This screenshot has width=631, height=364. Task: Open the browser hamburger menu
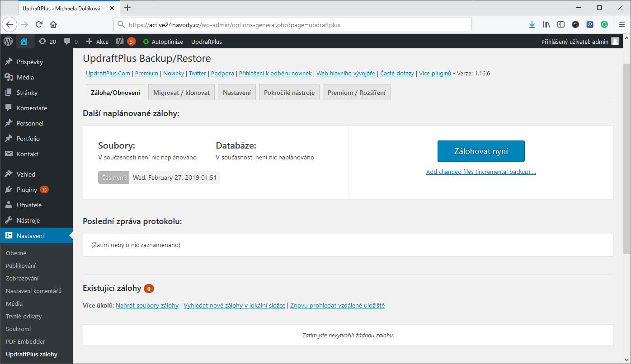[x=622, y=25]
